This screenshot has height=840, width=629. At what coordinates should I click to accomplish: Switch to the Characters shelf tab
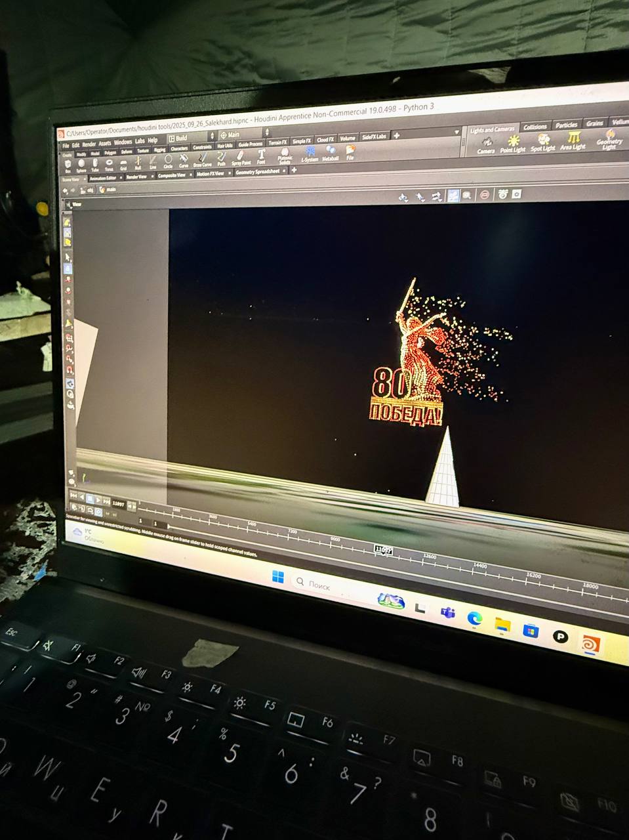pyautogui.click(x=179, y=148)
